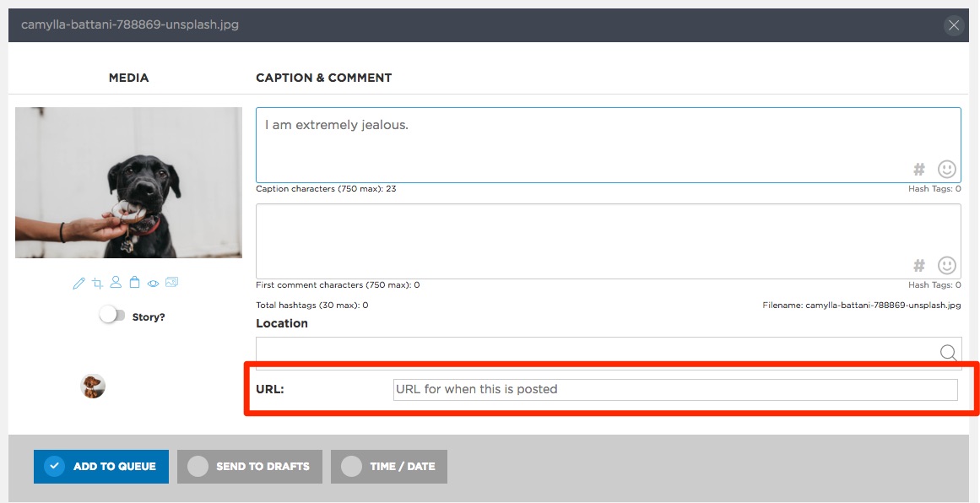Click the first comment text area
The image size is (980, 503).
coord(608,241)
